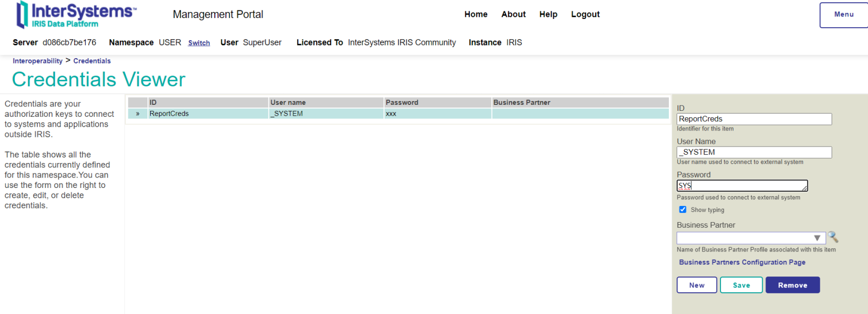Open the About page
Image resolution: width=868 pixels, height=314 pixels.
513,14
